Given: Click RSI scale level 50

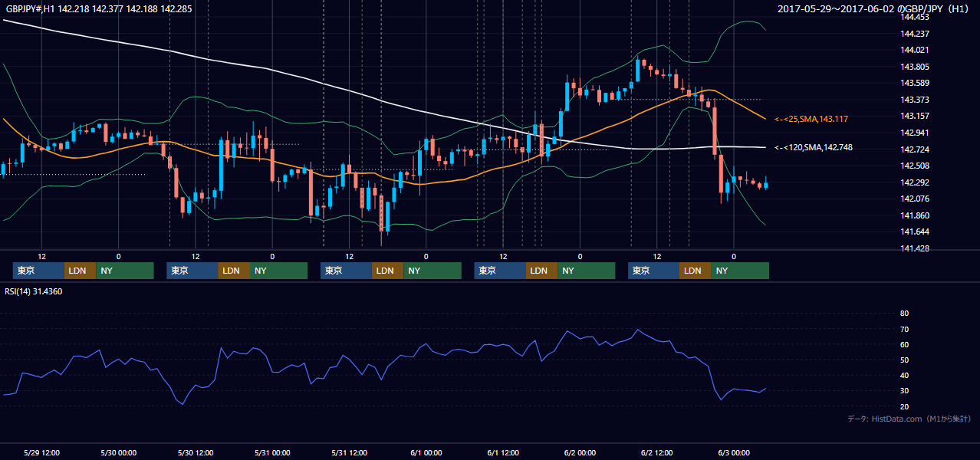Looking at the screenshot, I should coord(904,360).
